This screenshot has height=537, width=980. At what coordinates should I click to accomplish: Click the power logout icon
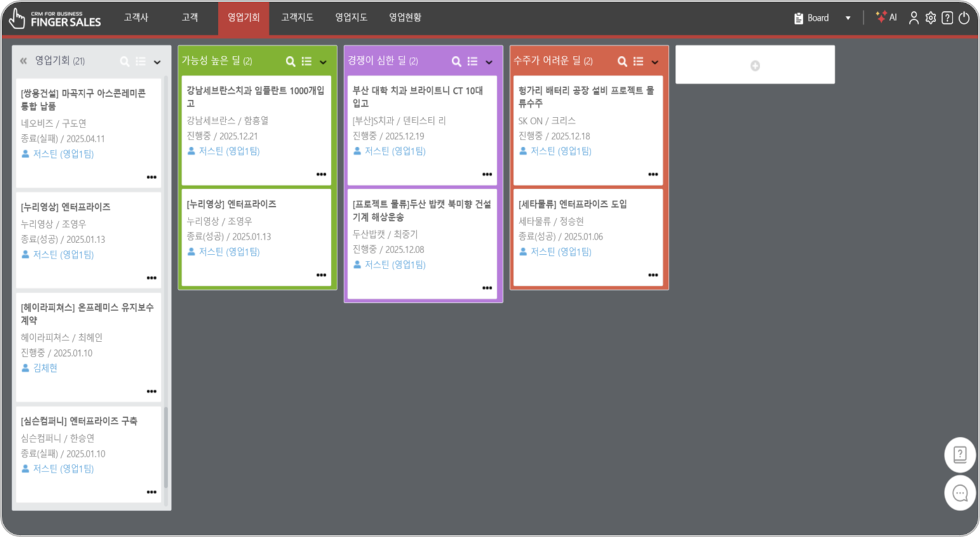click(x=964, y=18)
